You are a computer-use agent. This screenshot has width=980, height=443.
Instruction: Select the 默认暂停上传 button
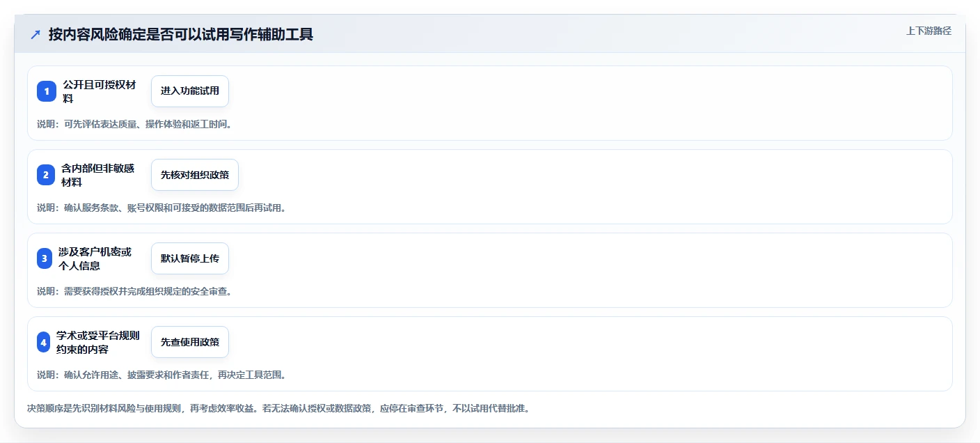(190, 258)
